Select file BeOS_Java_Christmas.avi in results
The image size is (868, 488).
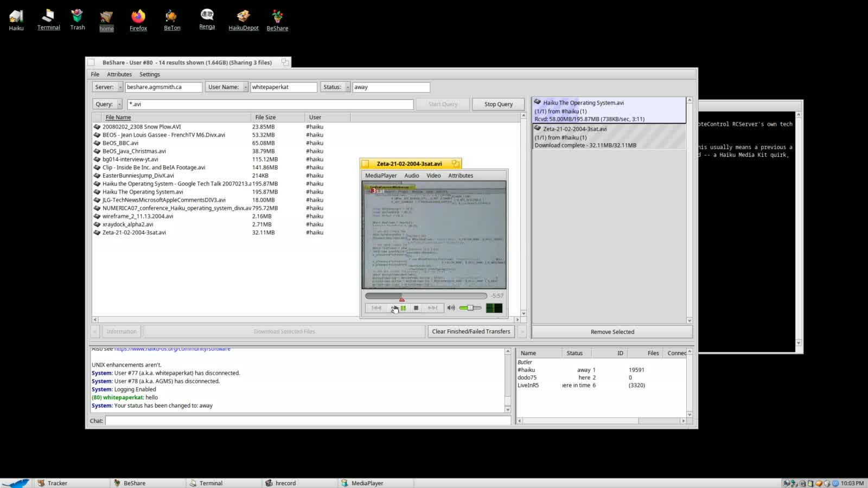(134, 151)
